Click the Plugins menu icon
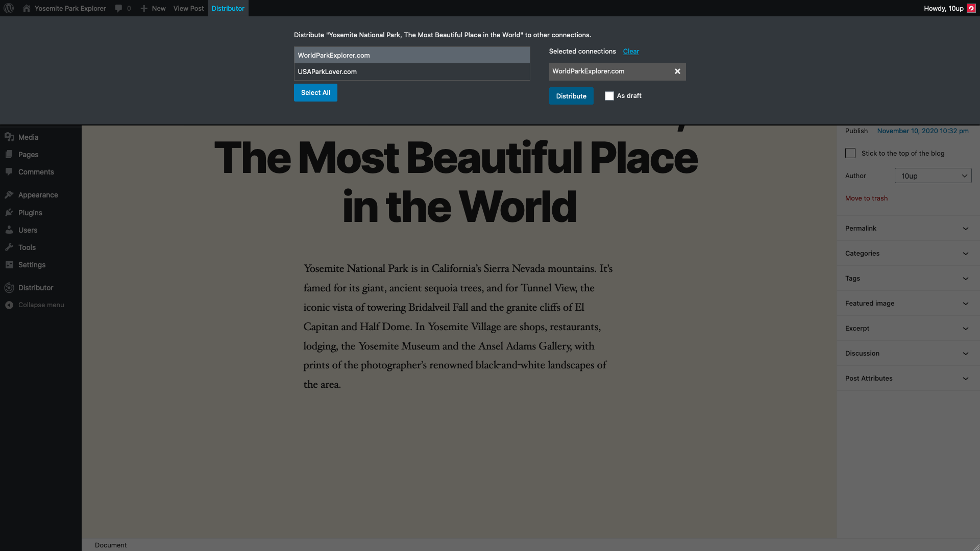Image resolution: width=980 pixels, height=551 pixels. tap(9, 212)
